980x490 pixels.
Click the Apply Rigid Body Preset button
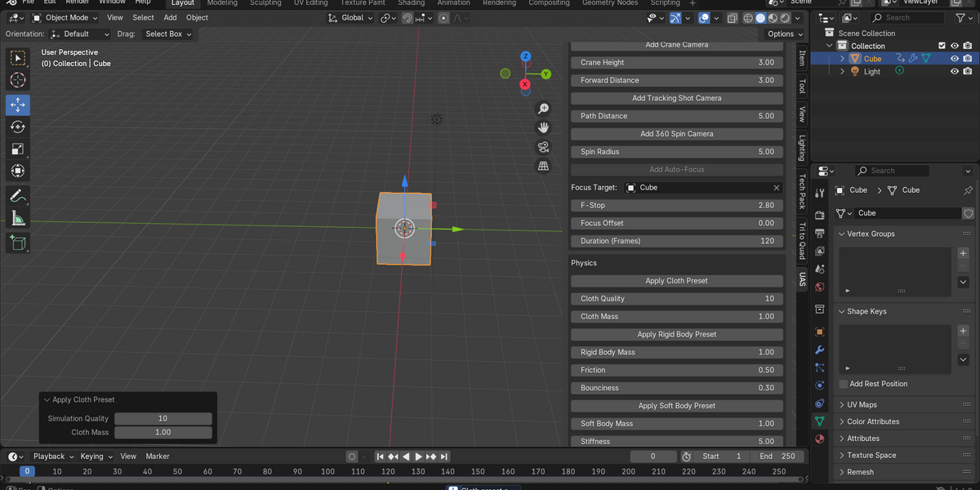click(677, 335)
